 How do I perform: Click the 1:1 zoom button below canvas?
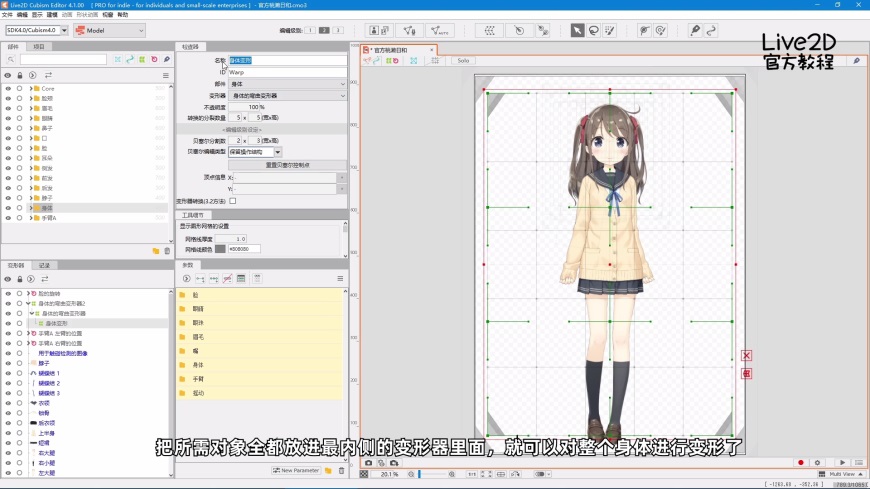(472, 475)
